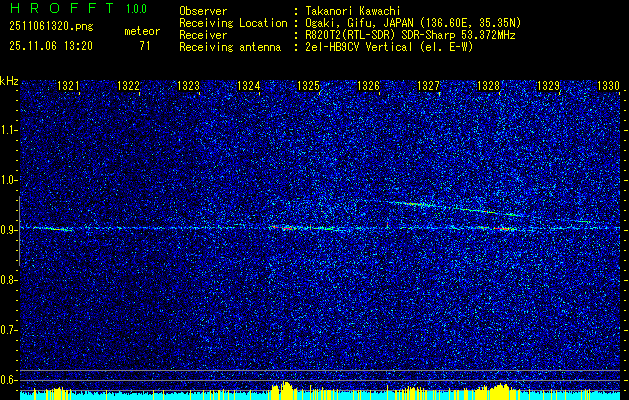Select the filename 2511061320.png

pos(51,26)
